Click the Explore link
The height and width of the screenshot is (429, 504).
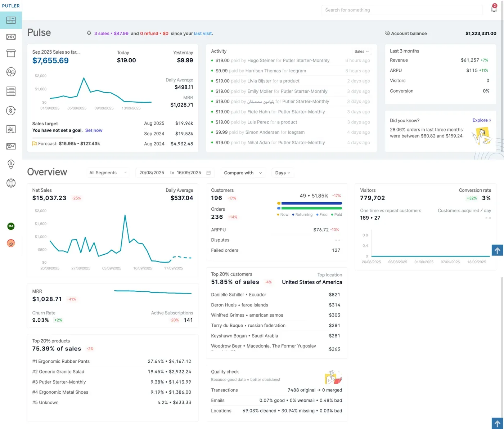(x=482, y=120)
